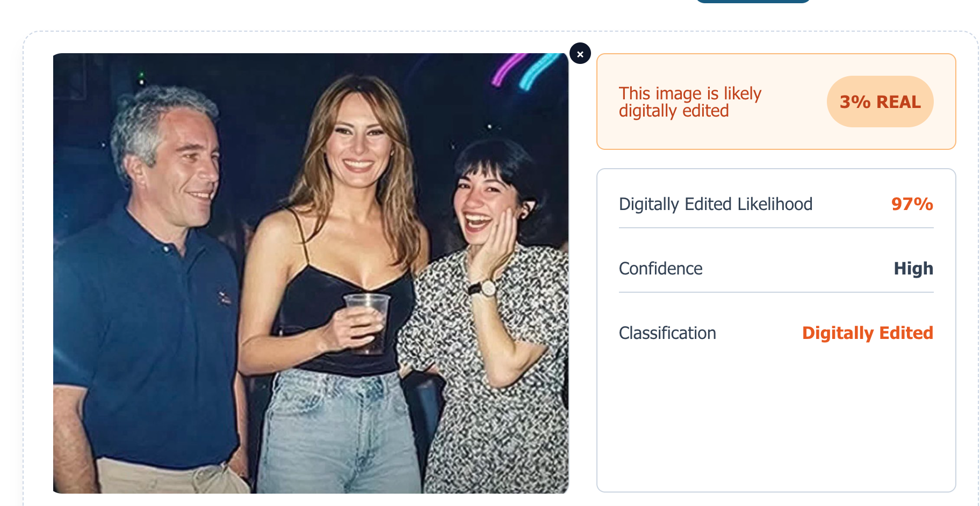Select the "Confidence" label
980x506 pixels.
tap(660, 269)
